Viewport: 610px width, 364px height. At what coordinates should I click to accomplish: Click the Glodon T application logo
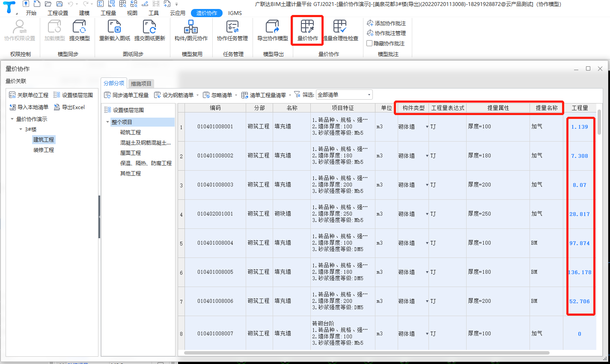(9, 7)
